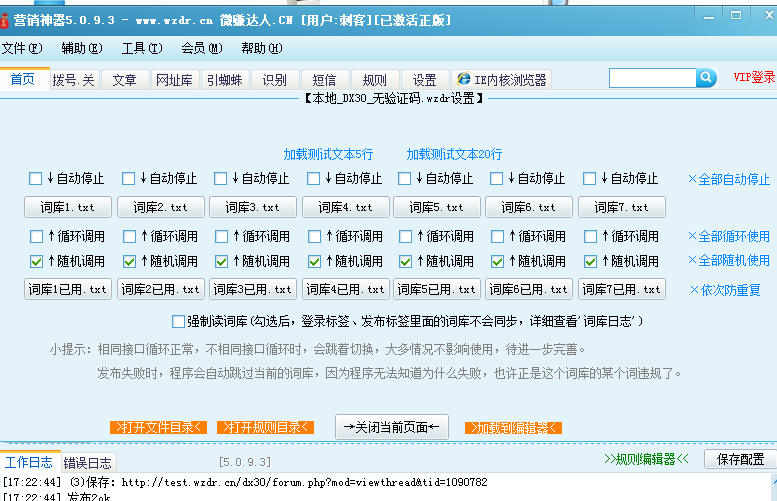Viewport: 777px width, 501px height.
Task: Enable 自动停止 checkbox above 词库5.txt
Action: pos(404,178)
